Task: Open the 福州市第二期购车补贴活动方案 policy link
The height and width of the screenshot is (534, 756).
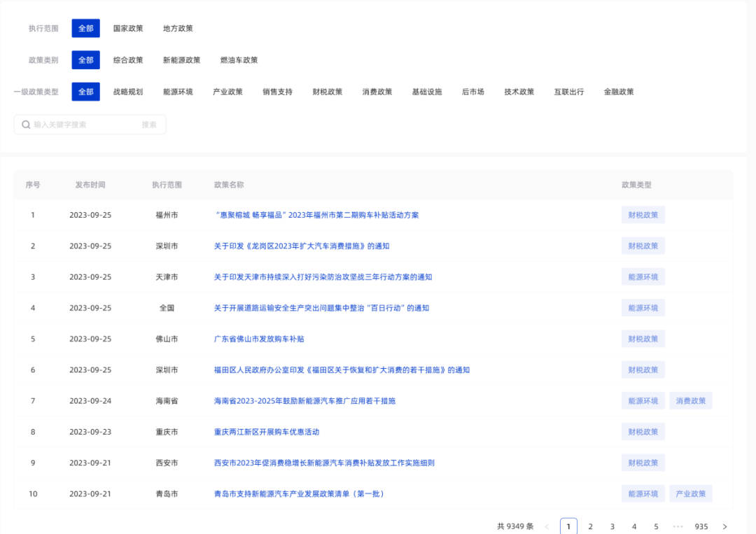Action: coord(316,215)
